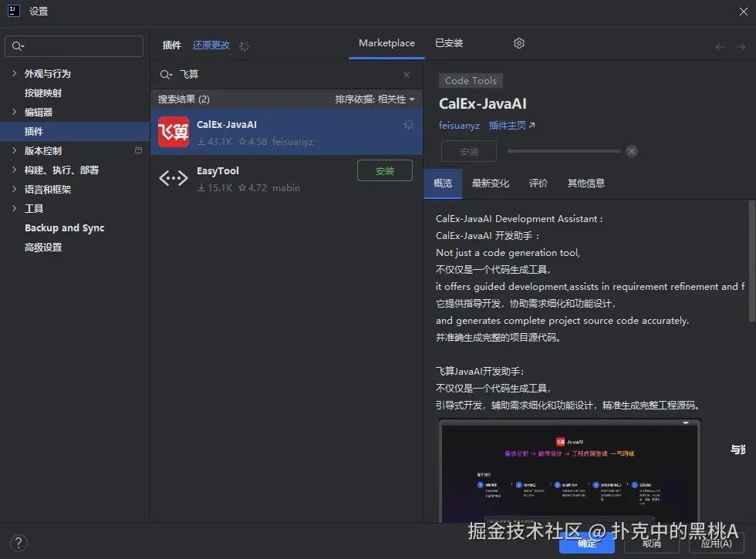Click the 4.72 rating of EasyTool
Image resolution: width=756 pixels, height=559 pixels.
(253, 188)
